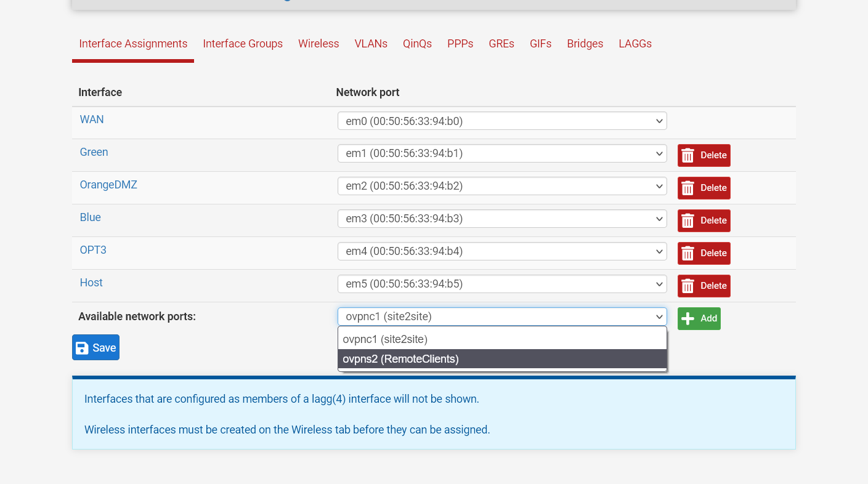This screenshot has height=484, width=868.
Task: Open the OrangeDMZ interface link
Action: point(108,185)
